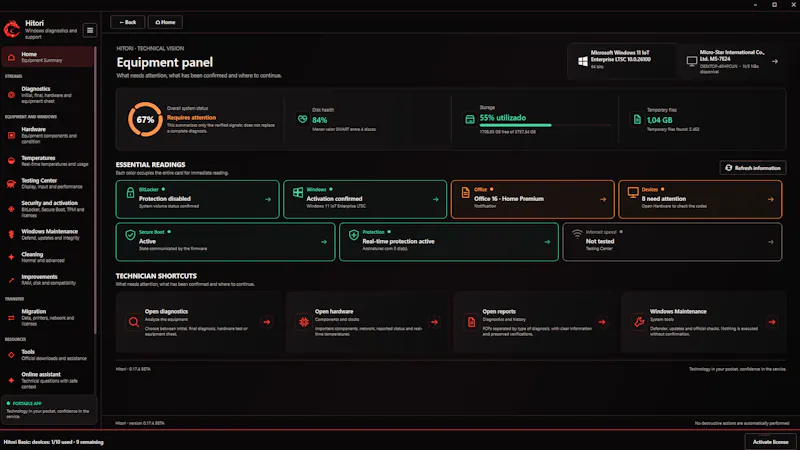This screenshot has width=800, height=450.
Task: Follow Open hardware shortcut arrow
Action: 434,322
